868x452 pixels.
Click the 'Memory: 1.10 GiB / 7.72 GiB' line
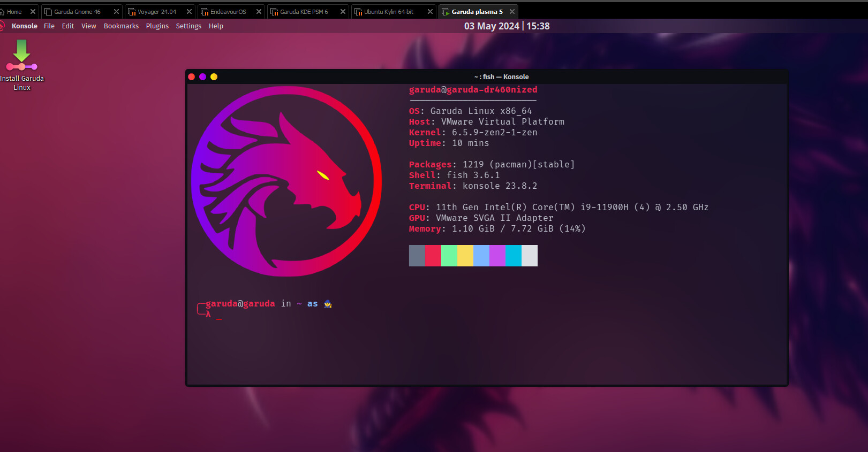(x=497, y=229)
